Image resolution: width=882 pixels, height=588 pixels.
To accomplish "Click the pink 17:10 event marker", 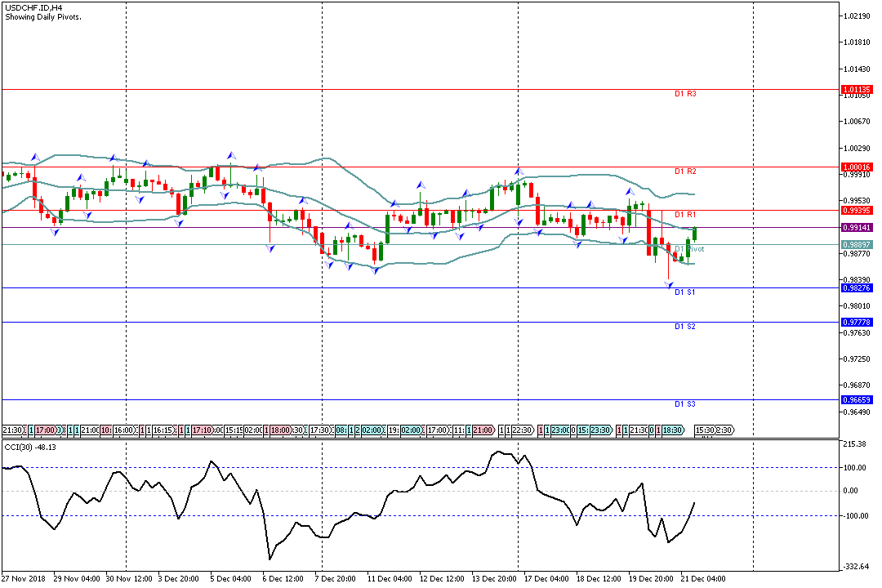I will 202,430.
